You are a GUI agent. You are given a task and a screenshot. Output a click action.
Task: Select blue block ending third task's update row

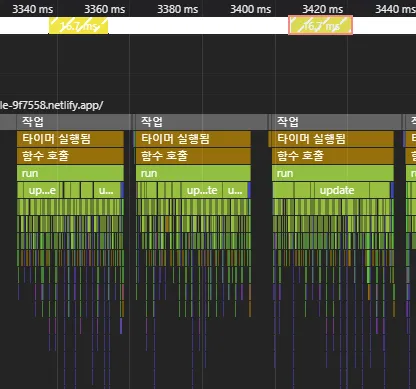pos(392,190)
